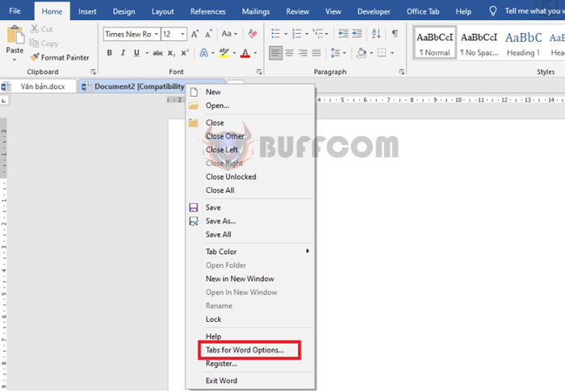Click the Sort A-Z icon
565x392 pixels.
pyautogui.click(x=376, y=34)
